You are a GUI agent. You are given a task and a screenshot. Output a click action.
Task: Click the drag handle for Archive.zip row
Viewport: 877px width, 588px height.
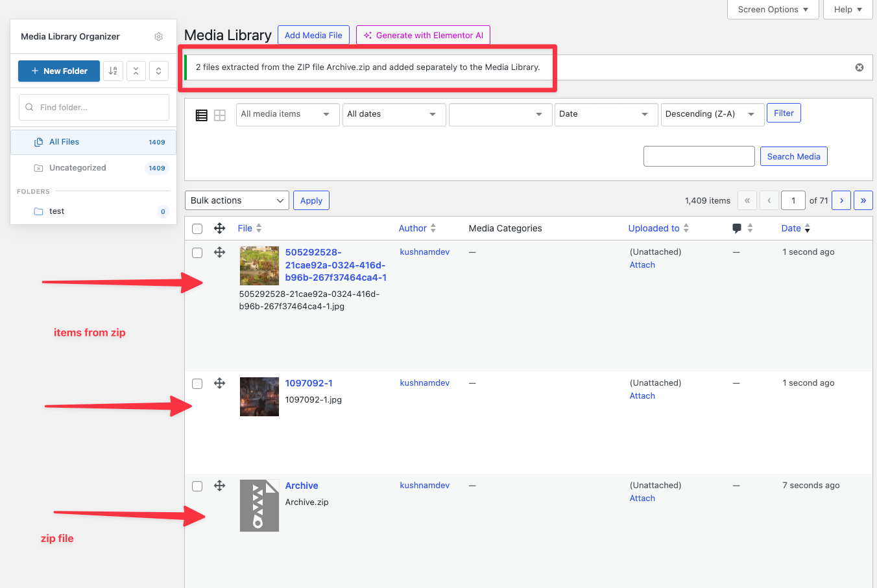click(x=219, y=485)
